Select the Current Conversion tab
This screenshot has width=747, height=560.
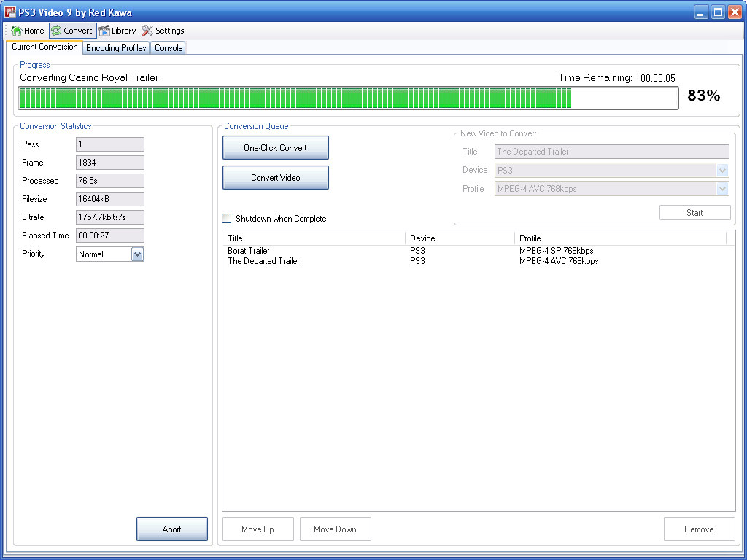click(x=44, y=47)
